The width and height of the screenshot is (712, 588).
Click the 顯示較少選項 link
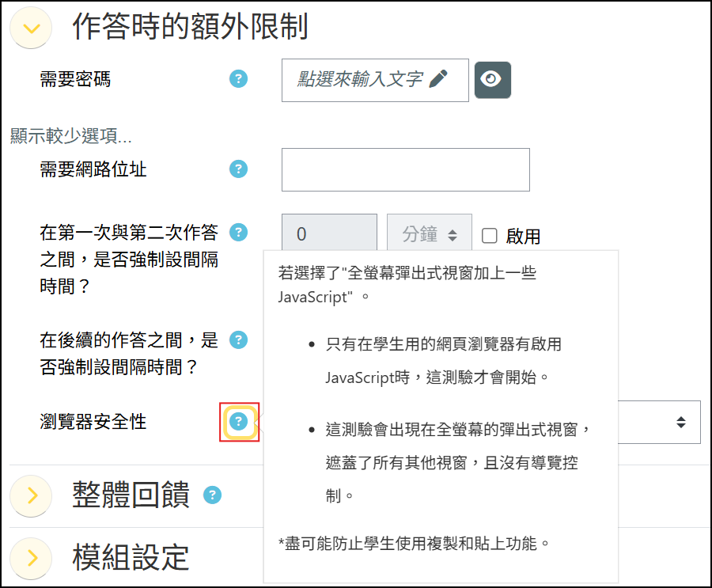[x=71, y=135]
